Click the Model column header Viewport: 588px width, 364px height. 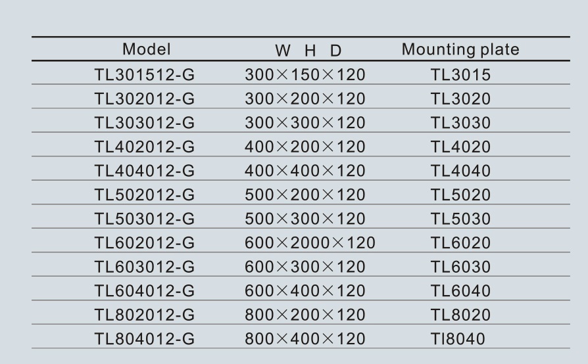(x=146, y=49)
